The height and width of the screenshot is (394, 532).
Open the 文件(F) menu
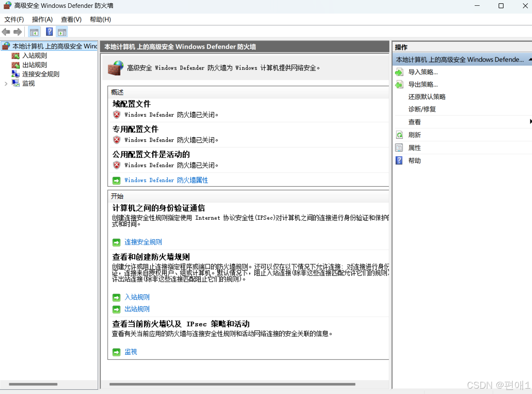click(14, 19)
